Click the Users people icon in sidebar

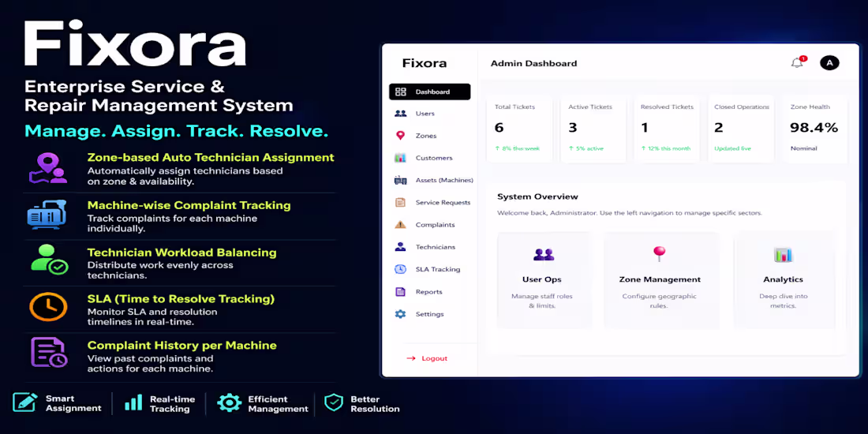(x=400, y=114)
